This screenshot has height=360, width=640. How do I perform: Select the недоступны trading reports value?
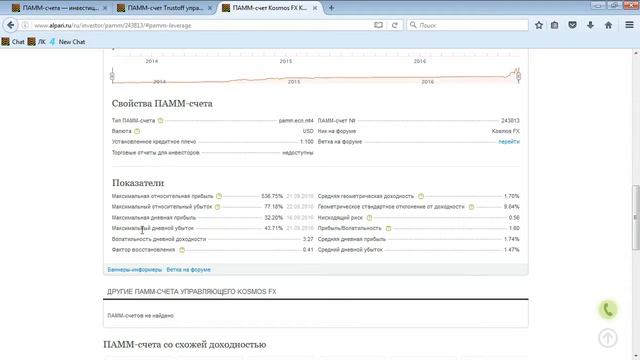click(298, 153)
